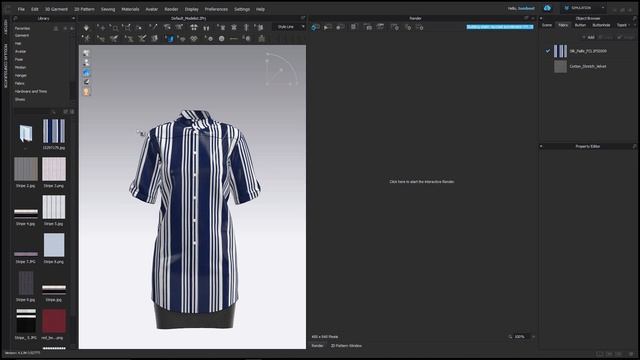Open the SIMULATION mode dropdown
Screen dimensions: 640x360
point(584,8)
